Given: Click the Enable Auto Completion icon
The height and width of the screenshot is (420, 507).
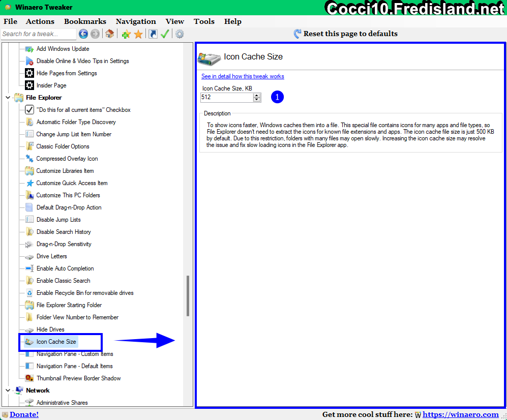Looking at the screenshot, I should (29, 268).
